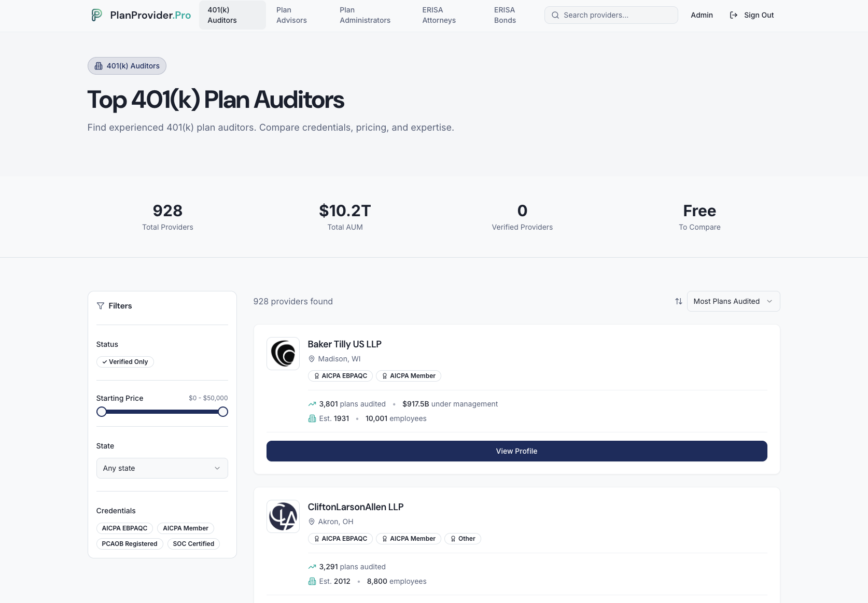Screen dimensions: 868x603
Task: Click the search magnifier icon
Action: click(555, 15)
